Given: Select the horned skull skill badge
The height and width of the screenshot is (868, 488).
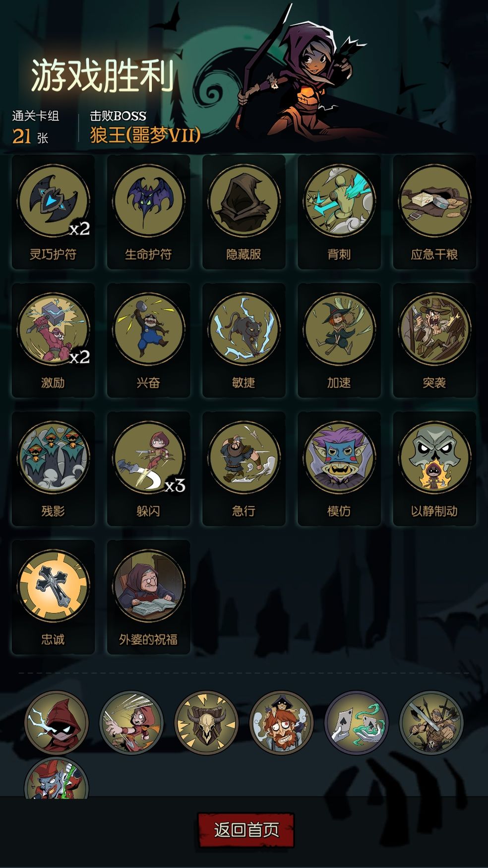Looking at the screenshot, I should (x=206, y=723).
